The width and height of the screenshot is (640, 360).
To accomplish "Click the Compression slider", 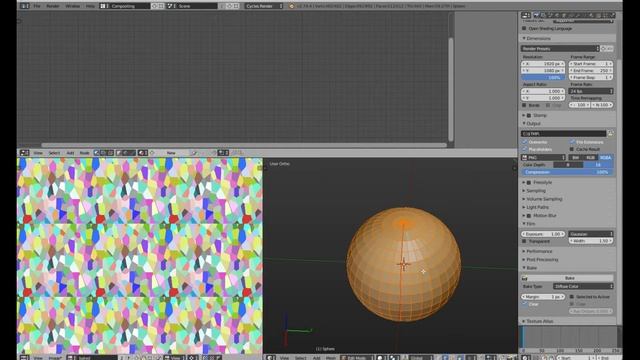I will (567, 172).
